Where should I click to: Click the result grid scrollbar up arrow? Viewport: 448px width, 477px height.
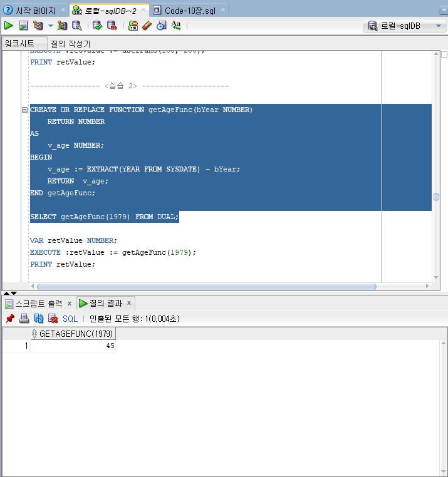point(444,343)
